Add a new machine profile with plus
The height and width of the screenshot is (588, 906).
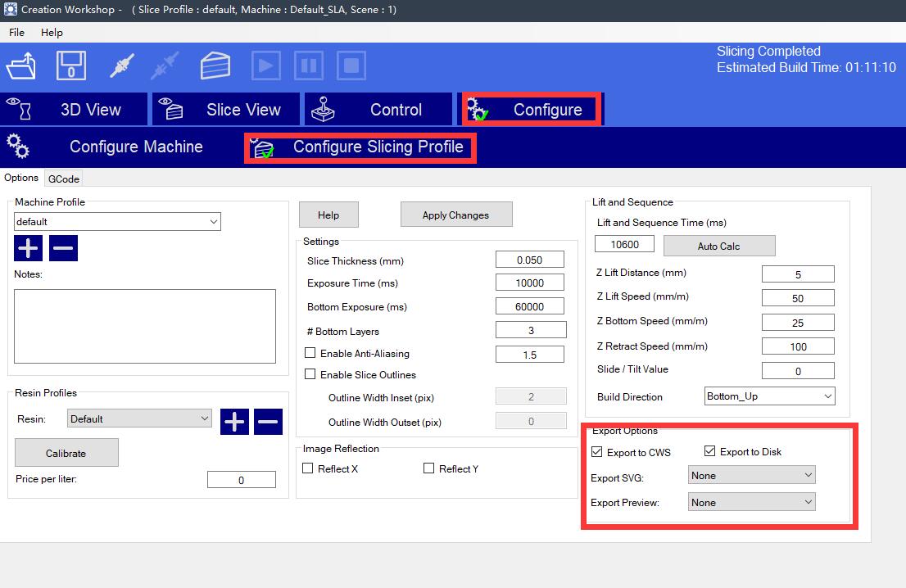29,247
